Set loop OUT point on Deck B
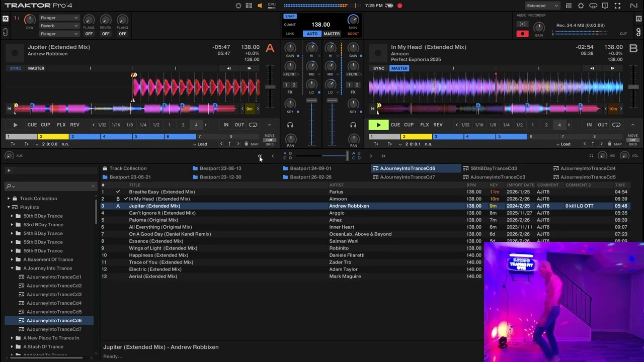 (x=602, y=125)
